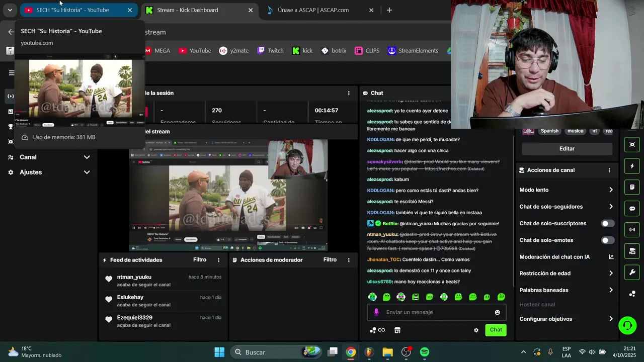This screenshot has width=644, height=362.
Task: Send message with the green Chat button
Action: pyautogui.click(x=496, y=330)
